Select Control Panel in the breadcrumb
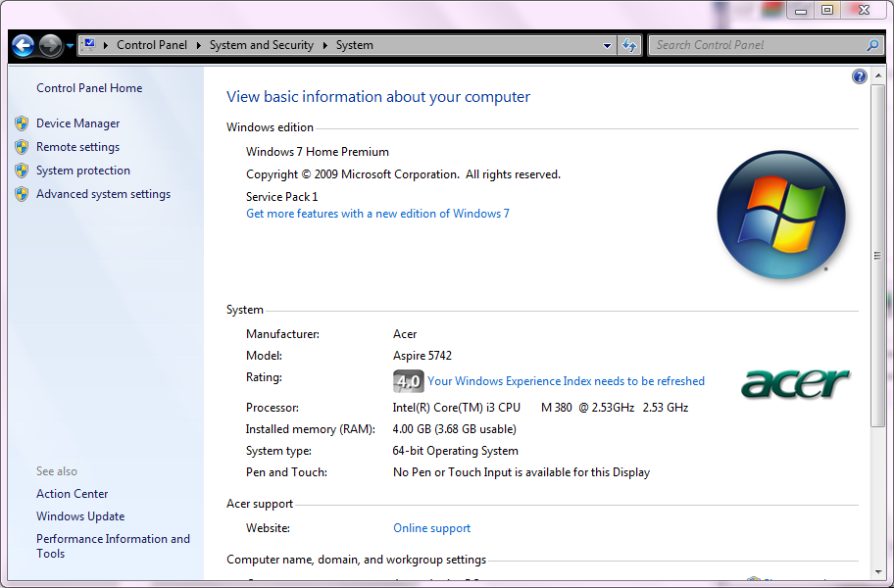Screen dimensions: 894x588 point(152,45)
